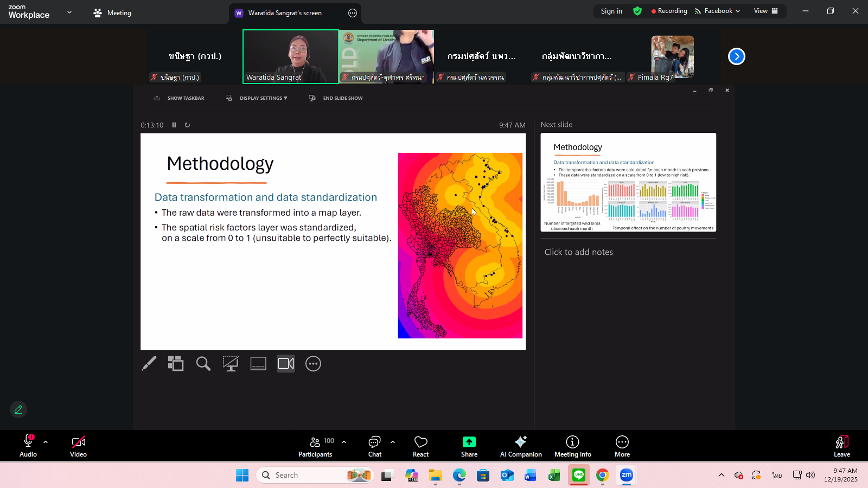The height and width of the screenshot is (488, 868).
Task: Pause the presentation timer
Action: point(174,125)
